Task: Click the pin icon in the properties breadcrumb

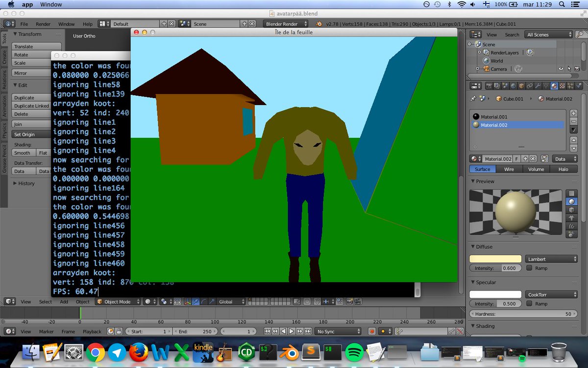Action: coord(473,99)
